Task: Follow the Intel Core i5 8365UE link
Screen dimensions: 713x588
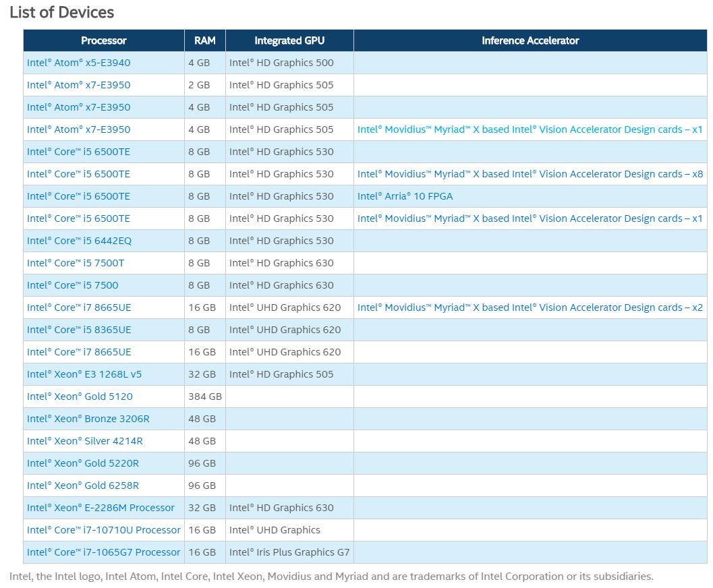Action: (79, 330)
